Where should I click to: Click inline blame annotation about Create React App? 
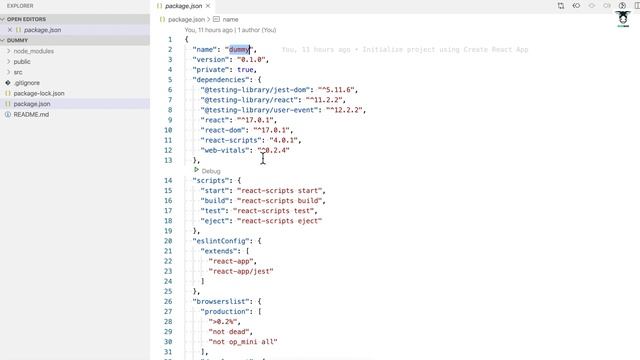[405, 49]
